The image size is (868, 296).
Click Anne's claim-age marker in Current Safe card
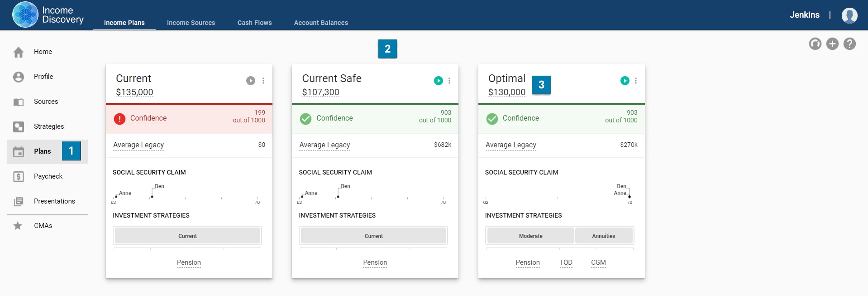coord(302,197)
